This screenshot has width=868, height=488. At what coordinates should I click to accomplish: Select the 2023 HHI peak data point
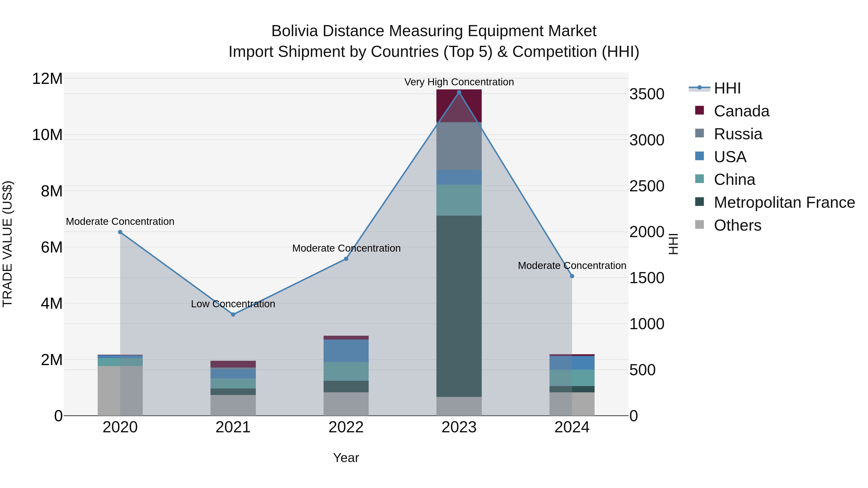[x=459, y=92]
